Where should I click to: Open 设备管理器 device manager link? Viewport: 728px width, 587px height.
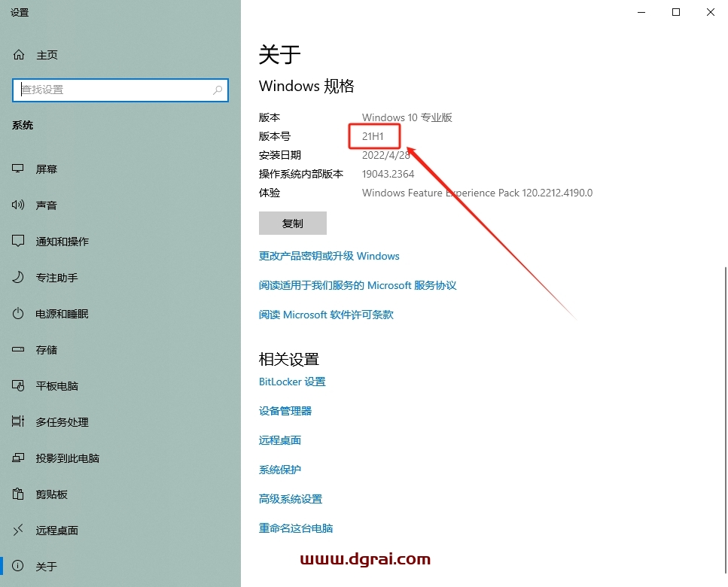[x=285, y=411]
